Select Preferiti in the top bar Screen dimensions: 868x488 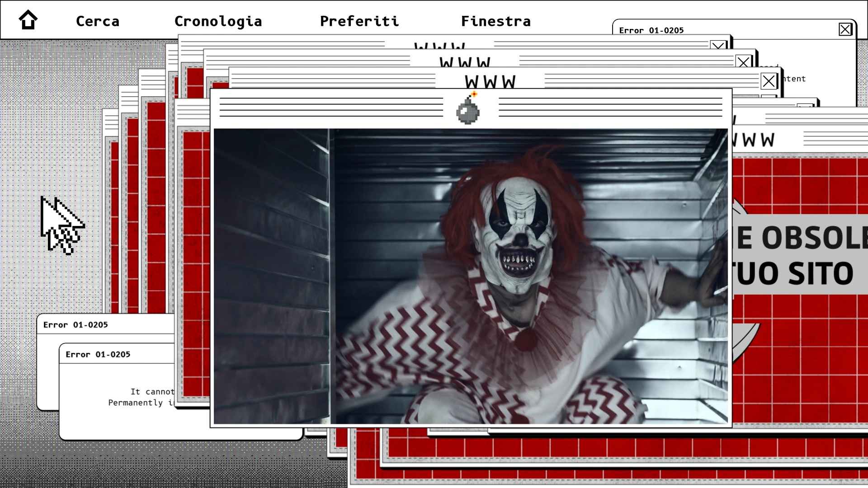click(359, 21)
